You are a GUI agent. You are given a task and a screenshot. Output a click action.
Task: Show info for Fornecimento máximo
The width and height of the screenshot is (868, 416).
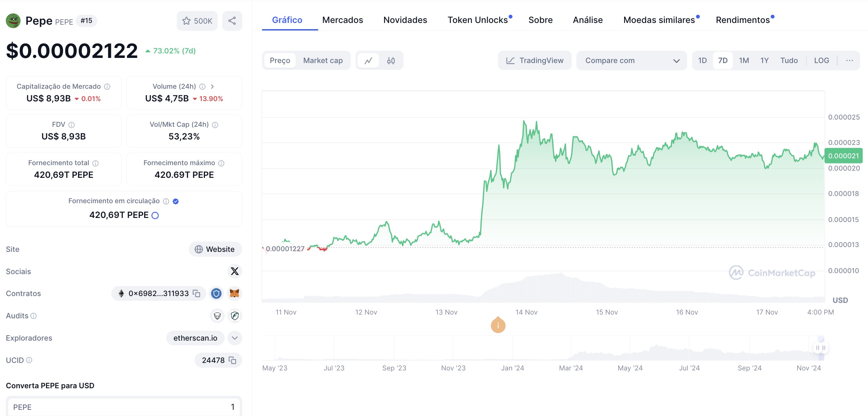[x=221, y=163]
